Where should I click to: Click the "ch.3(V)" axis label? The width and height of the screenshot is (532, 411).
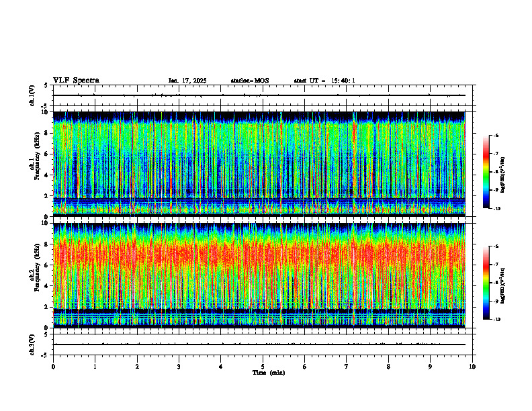point(32,345)
